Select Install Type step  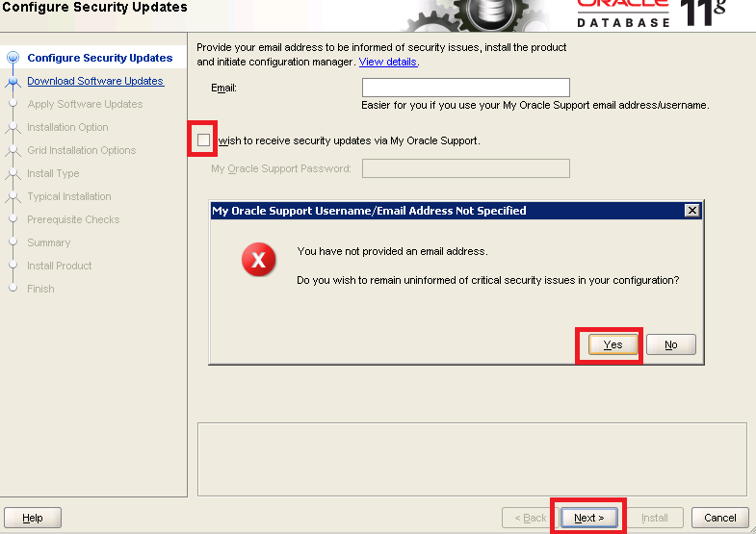point(53,173)
